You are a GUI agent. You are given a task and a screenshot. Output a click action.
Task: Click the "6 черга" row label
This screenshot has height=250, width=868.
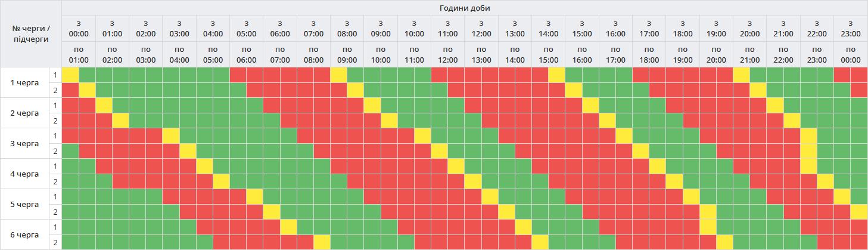(x=25, y=234)
